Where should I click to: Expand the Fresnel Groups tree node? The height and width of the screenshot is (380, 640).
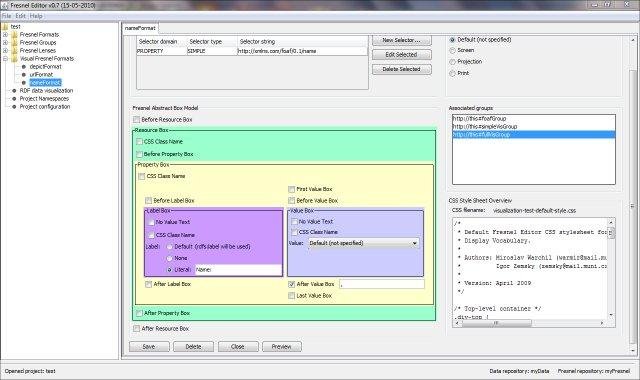(5, 42)
